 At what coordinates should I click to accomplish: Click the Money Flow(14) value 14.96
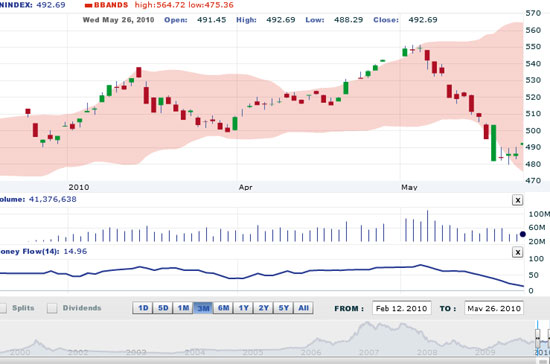pyautogui.click(x=75, y=251)
